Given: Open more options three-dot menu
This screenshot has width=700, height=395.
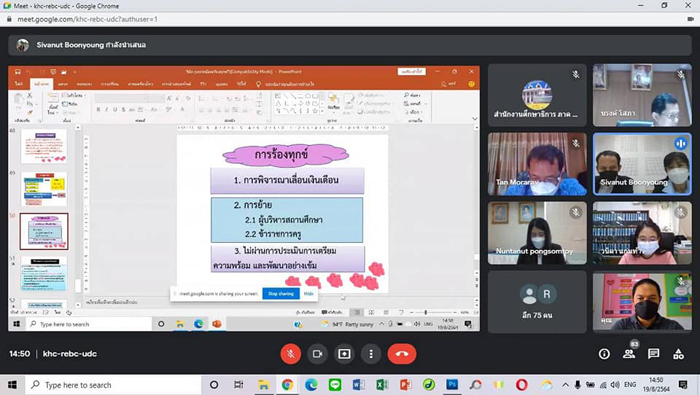Looking at the screenshot, I should [371, 354].
